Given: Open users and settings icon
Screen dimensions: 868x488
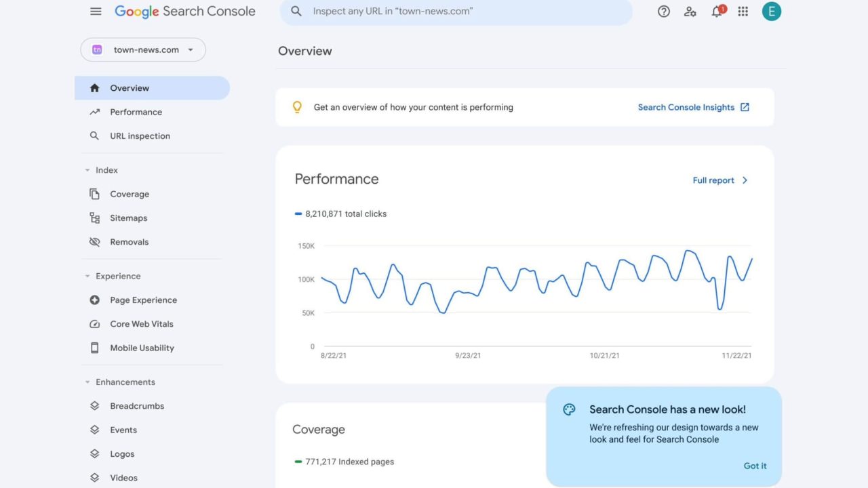Looking at the screenshot, I should click(x=690, y=12).
